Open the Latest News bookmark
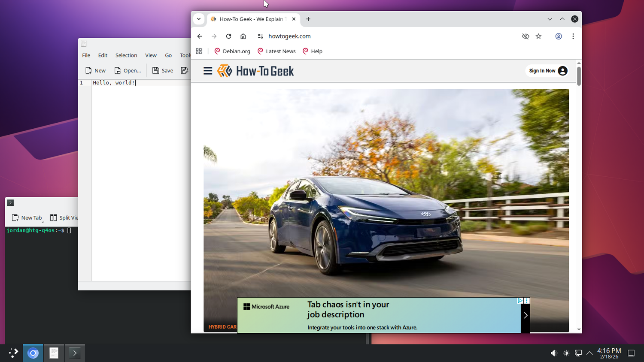 point(276,51)
